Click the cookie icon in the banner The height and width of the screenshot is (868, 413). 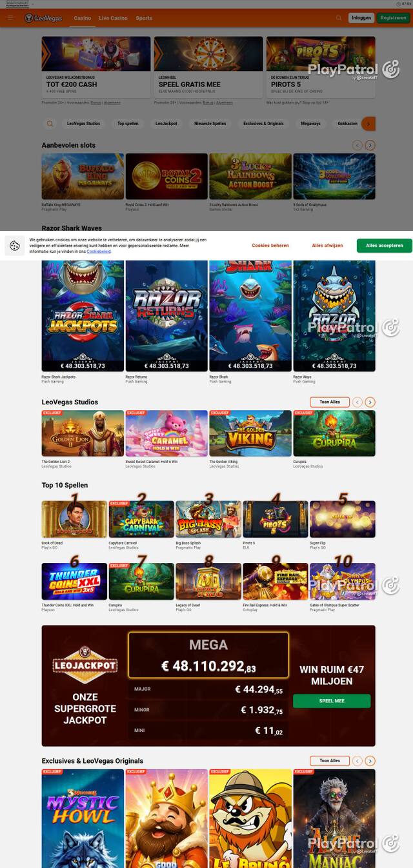pyautogui.click(x=15, y=246)
